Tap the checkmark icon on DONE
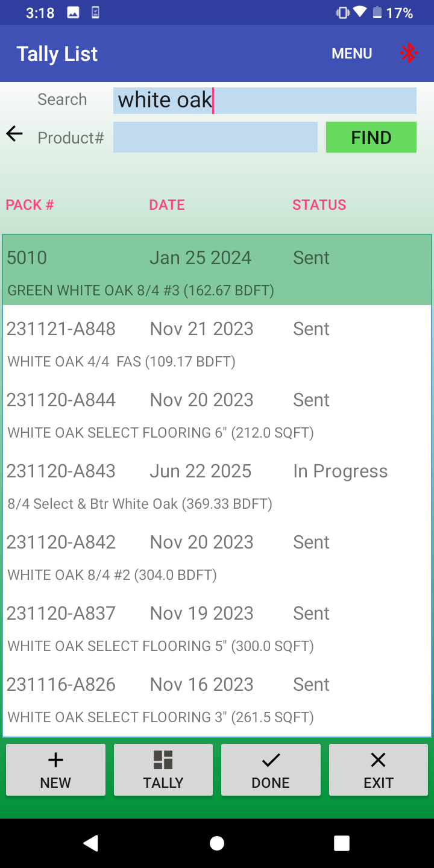Viewport: 434px width, 868px height. (271, 760)
